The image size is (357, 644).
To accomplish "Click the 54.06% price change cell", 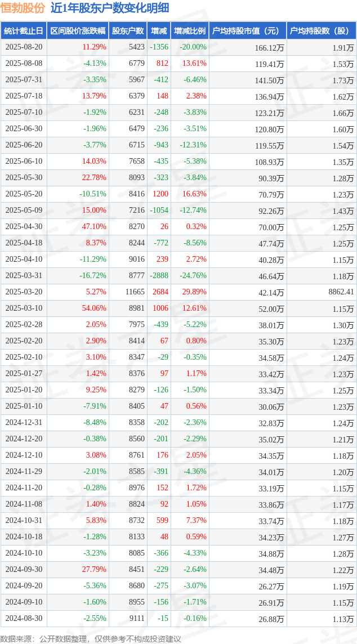I will (x=94, y=308).
